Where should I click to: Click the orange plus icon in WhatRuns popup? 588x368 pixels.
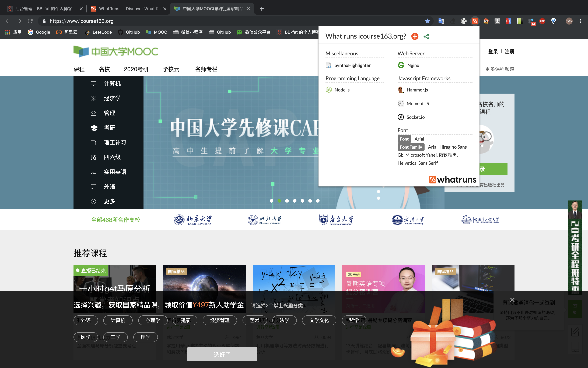tap(415, 36)
